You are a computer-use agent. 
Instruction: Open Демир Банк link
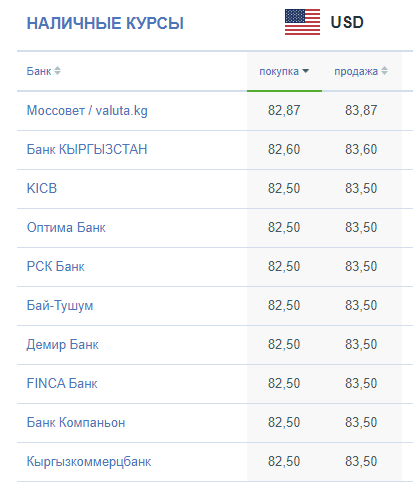(63, 345)
